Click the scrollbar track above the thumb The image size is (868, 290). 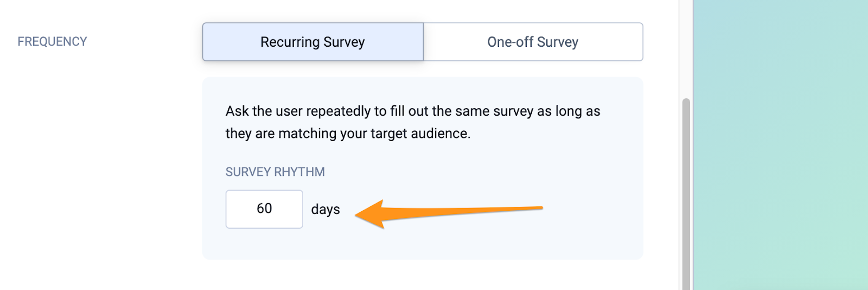(x=686, y=49)
